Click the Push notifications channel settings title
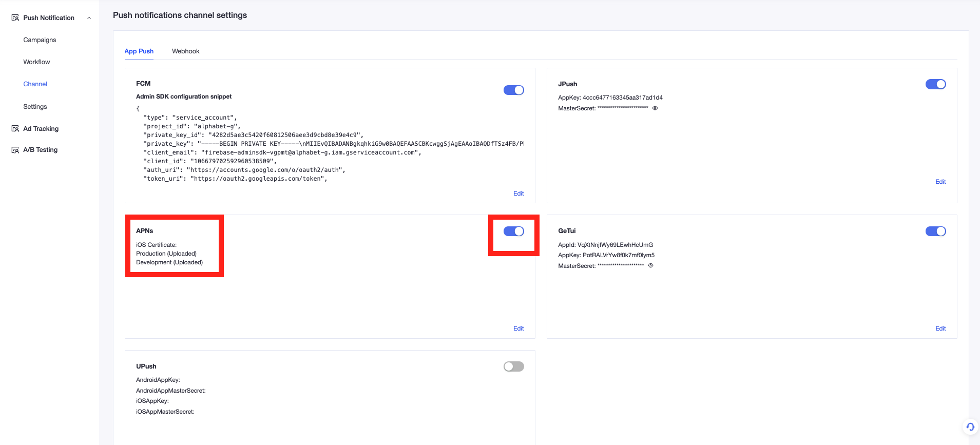This screenshot has width=980, height=445. (180, 15)
